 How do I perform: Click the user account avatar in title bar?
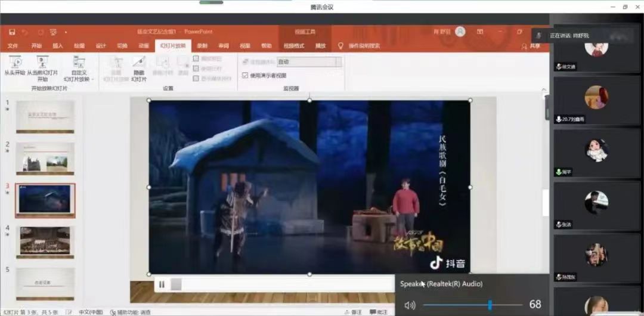[460, 32]
